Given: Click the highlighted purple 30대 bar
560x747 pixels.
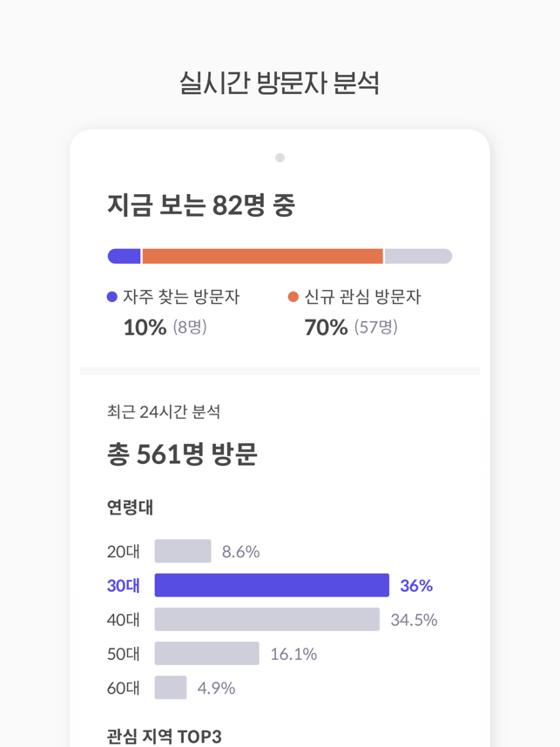Looking at the screenshot, I should [x=272, y=585].
